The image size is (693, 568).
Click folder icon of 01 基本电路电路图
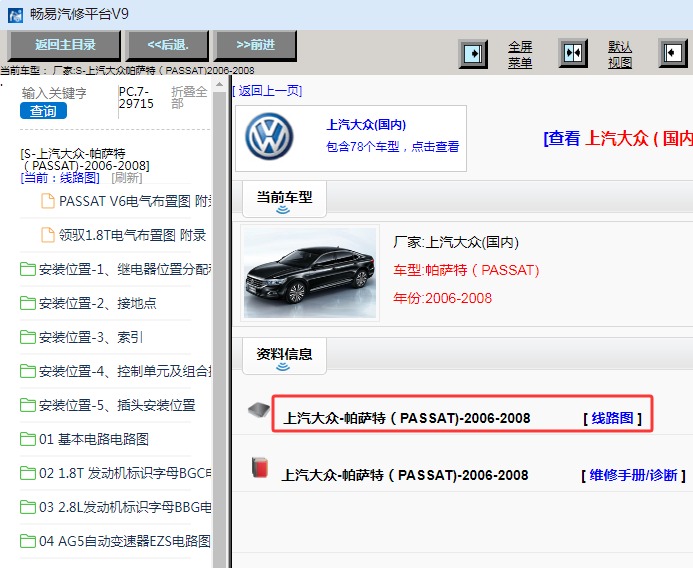28,439
